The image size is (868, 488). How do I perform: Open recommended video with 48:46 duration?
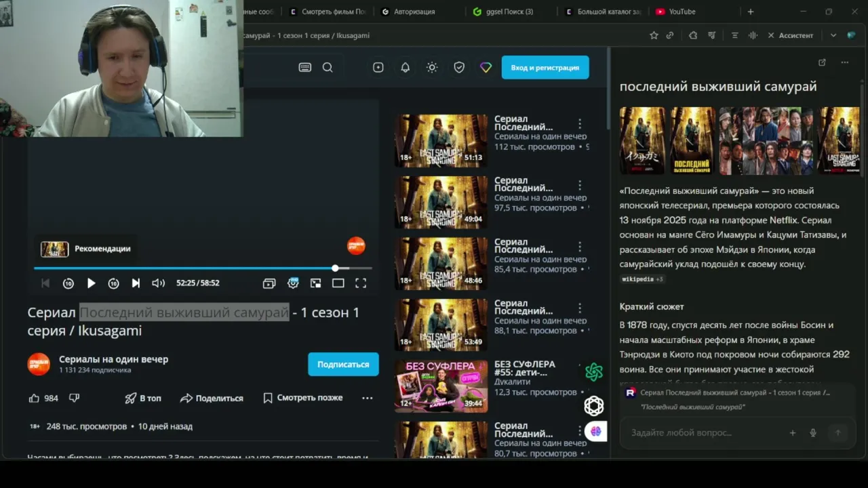(x=441, y=264)
